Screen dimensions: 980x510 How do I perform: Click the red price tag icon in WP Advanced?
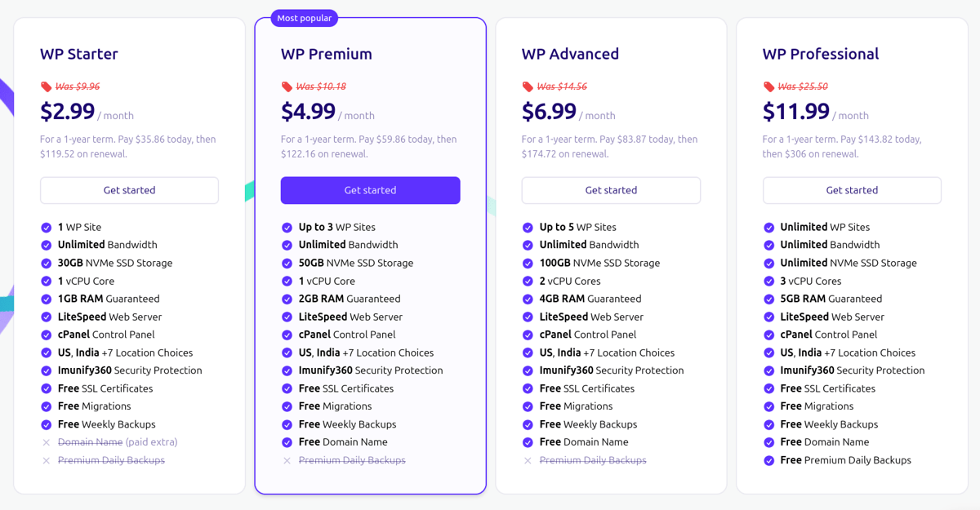(528, 86)
